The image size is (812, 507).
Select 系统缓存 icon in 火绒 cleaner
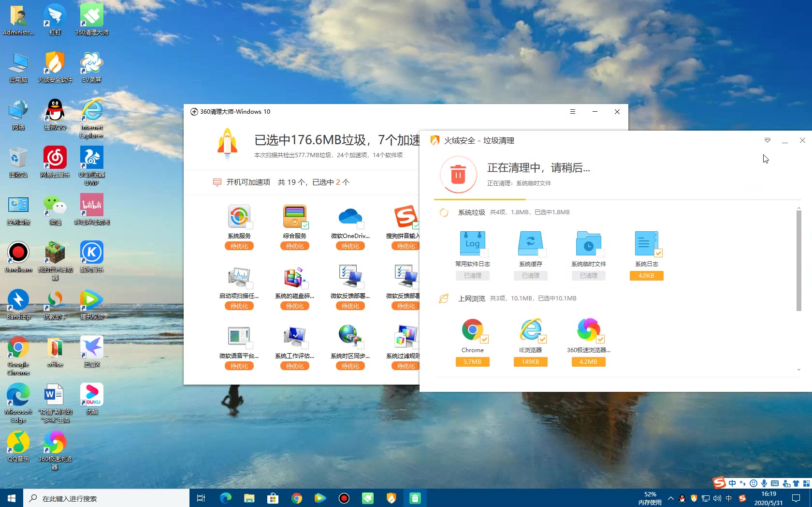[x=530, y=243]
